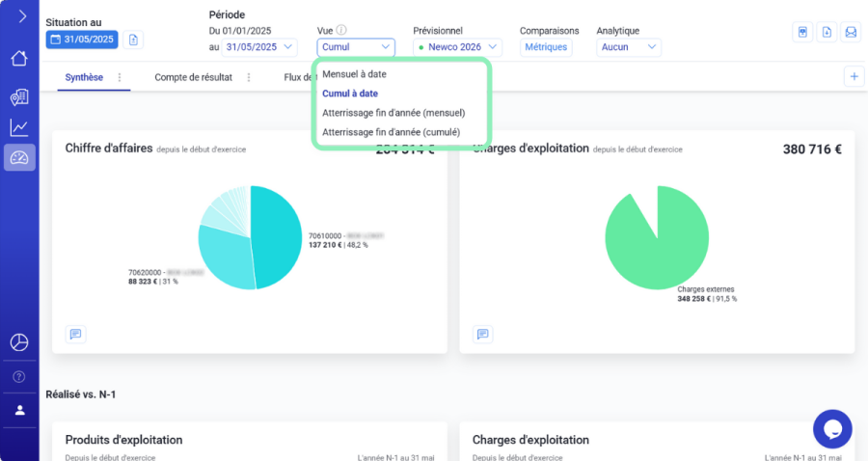The height and width of the screenshot is (461, 868).
Task: Open the period end date 31/05/2025 dropdown
Action: point(259,47)
